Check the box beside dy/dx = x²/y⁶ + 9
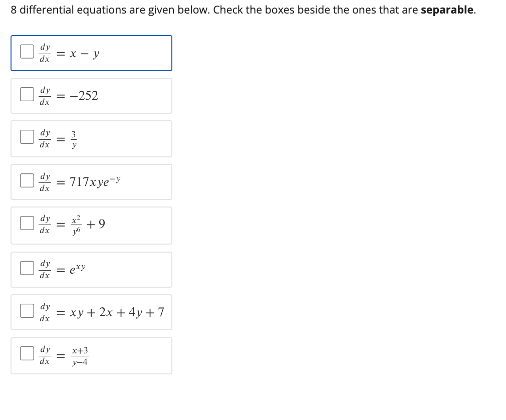The image size is (506, 420). pyautogui.click(x=26, y=223)
